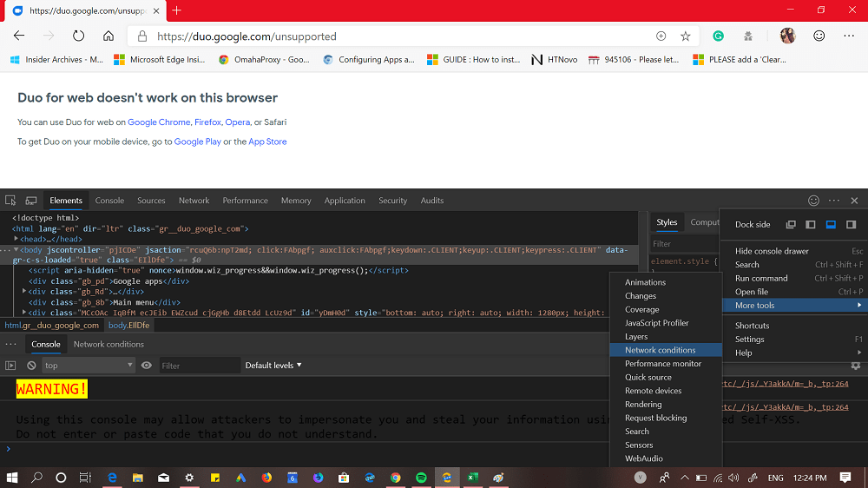The height and width of the screenshot is (488, 868).
Task: Click the browser Back arrow
Action: click(19, 36)
